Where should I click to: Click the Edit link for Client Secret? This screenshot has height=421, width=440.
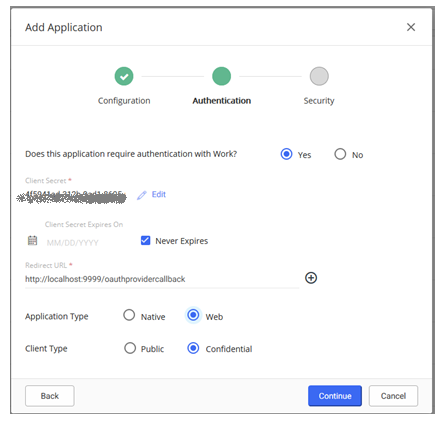point(159,194)
